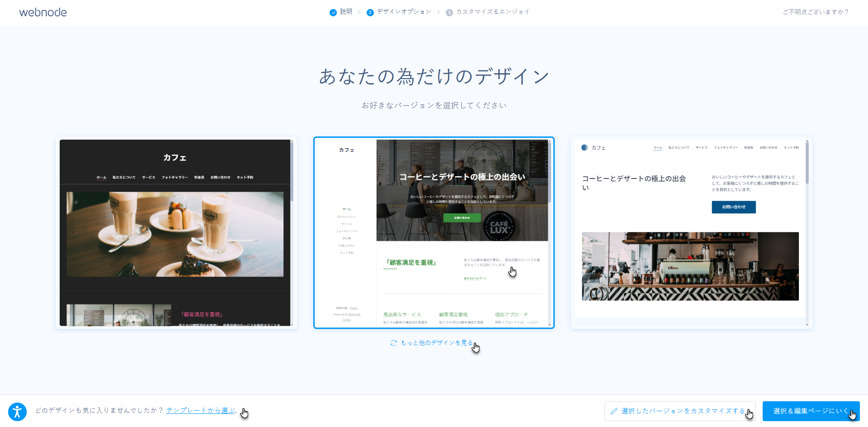Click the CAFÉ LUX badge in the middle preview
The width and height of the screenshot is (868, 427).
(499, 226)
